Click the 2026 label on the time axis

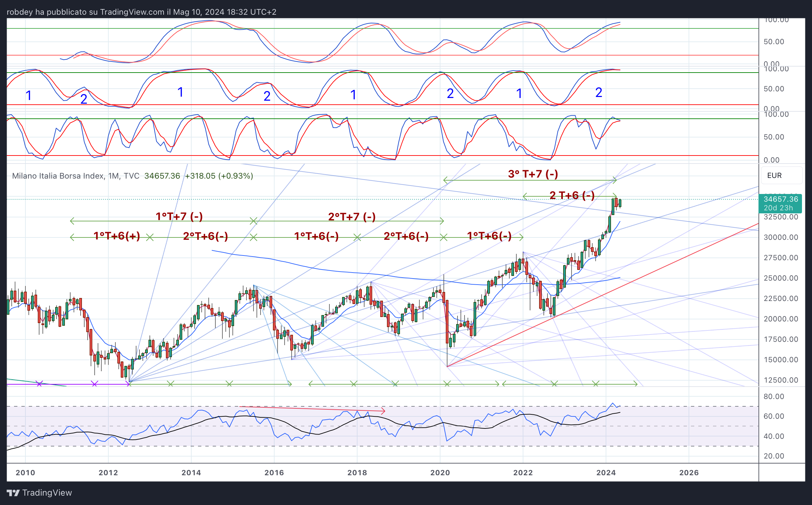[x=689, y=473]
